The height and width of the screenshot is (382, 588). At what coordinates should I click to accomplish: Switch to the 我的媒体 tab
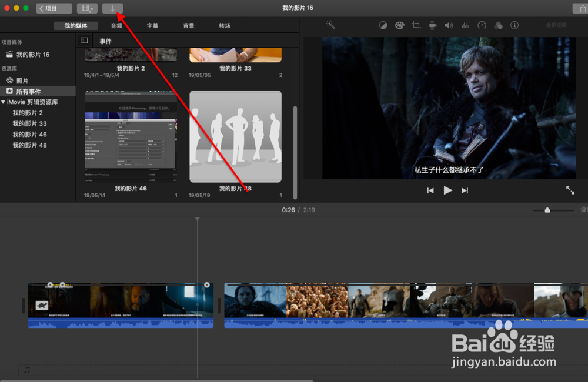(76, 25)
